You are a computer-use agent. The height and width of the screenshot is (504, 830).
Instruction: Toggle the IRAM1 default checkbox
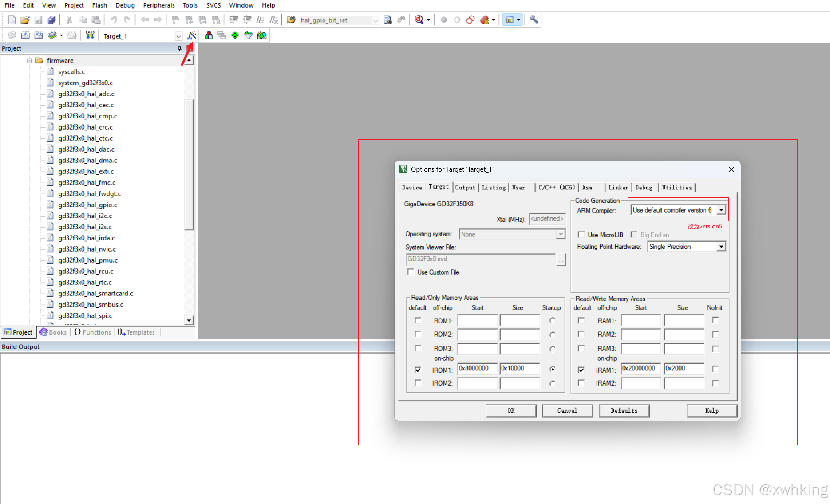pyautogui.click(x=581, y=370)
